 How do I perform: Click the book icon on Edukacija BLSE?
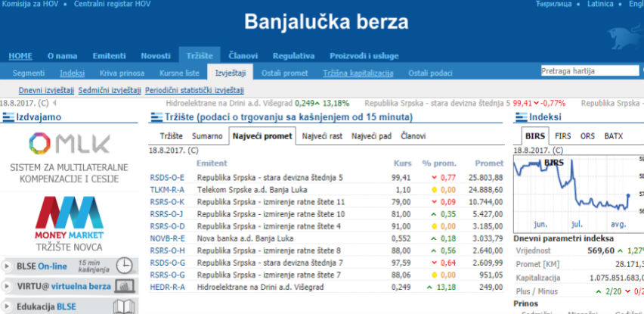(124, 306)
